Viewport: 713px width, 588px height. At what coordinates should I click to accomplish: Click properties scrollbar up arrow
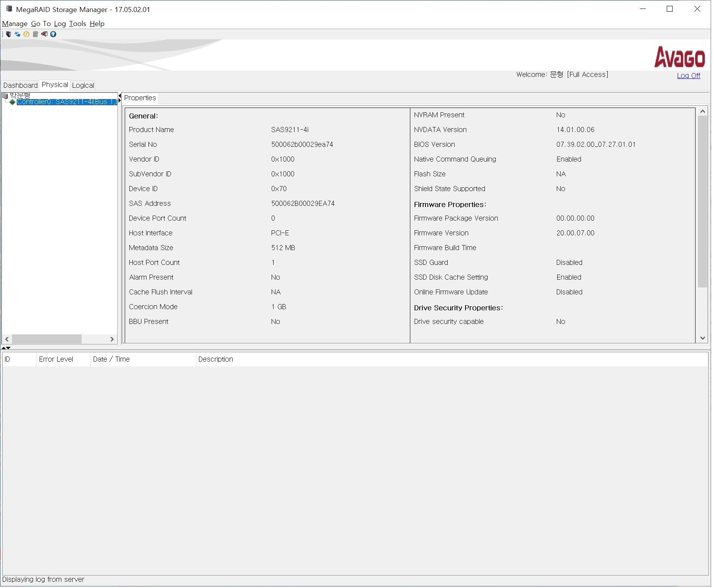coord(703,111)
